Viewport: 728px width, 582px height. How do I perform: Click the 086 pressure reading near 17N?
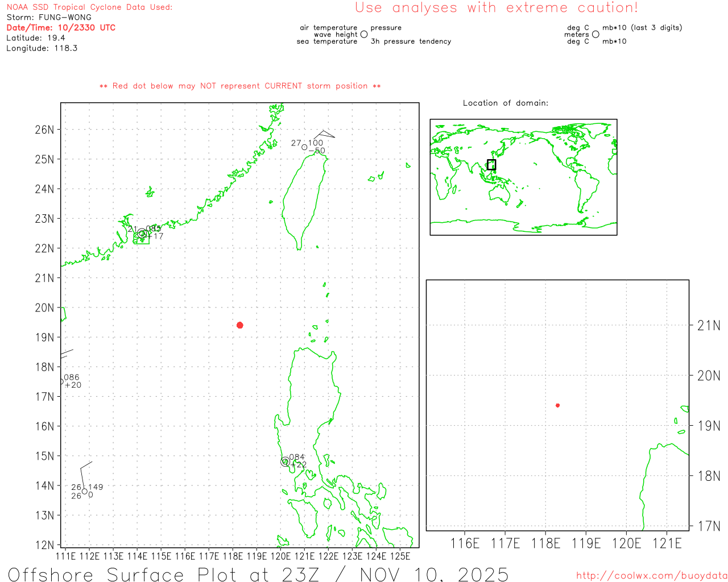pos(72,377)
